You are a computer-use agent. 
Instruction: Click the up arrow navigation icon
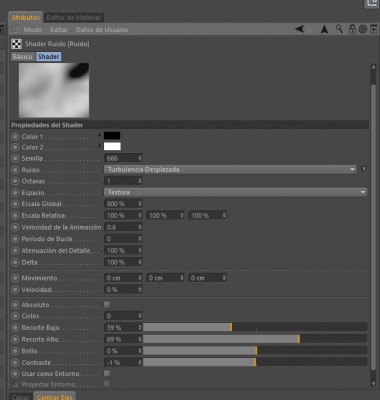(x=324, y=29)
